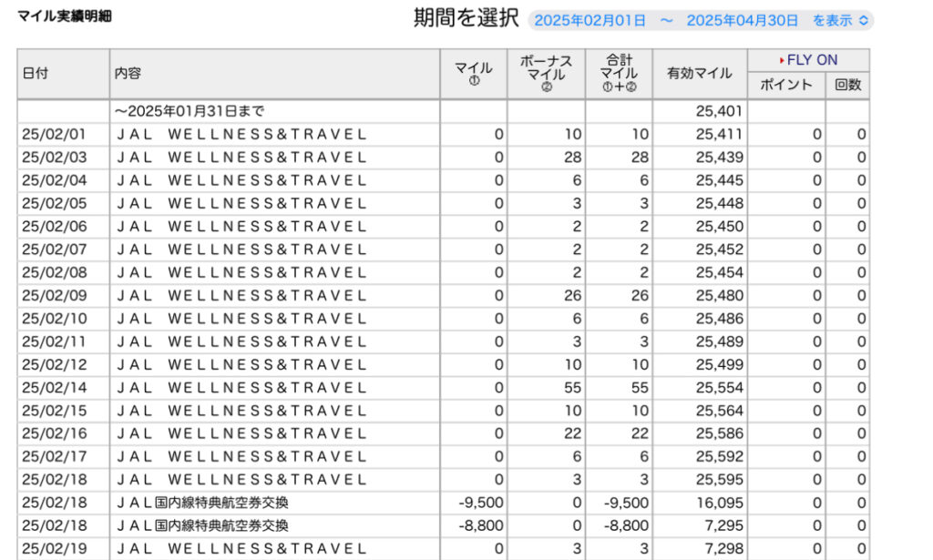Image resolution: width=933 pixels, height=560 pixels.
Task: Click valid miles value 25,586
Action: [x=720, y=434]
